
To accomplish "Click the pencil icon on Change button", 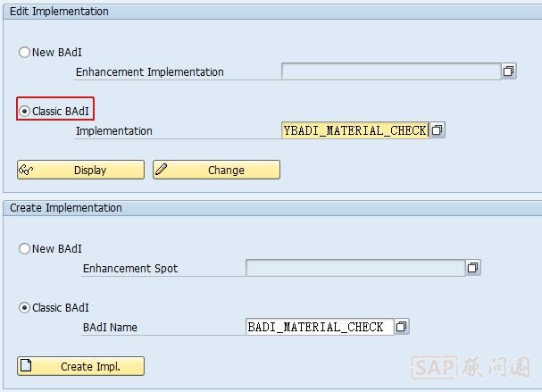I will click(x=162, y=170).
